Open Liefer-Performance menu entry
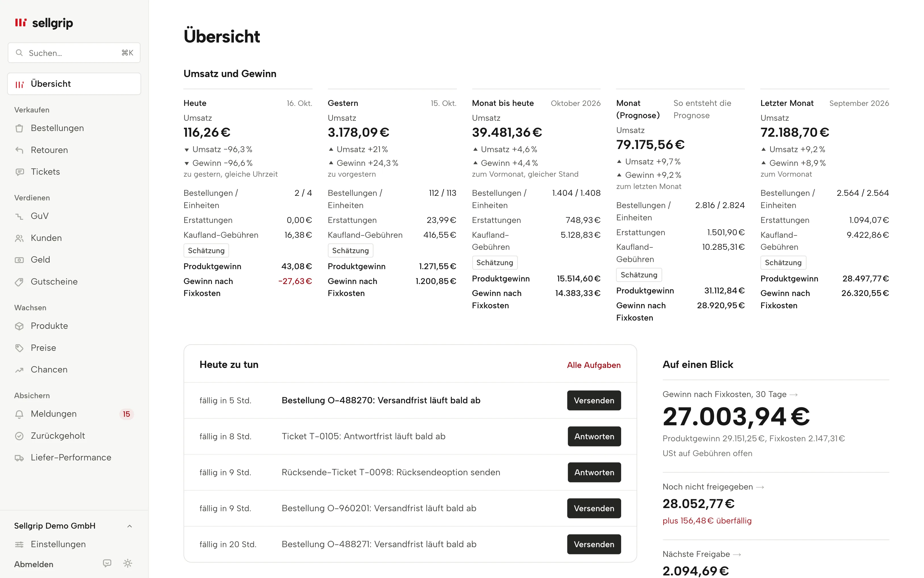924x578 pixels. [74, 458]
